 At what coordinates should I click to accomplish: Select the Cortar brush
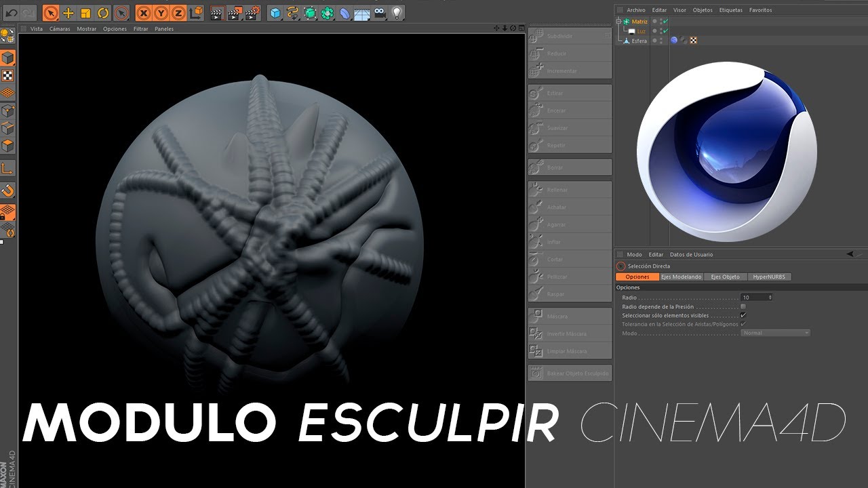pos(570,260)
